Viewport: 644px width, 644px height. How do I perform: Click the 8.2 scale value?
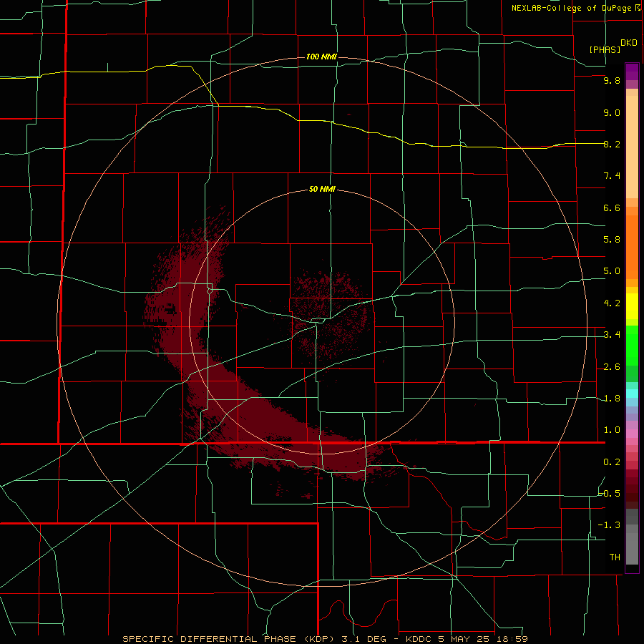[x=612, y=144]
